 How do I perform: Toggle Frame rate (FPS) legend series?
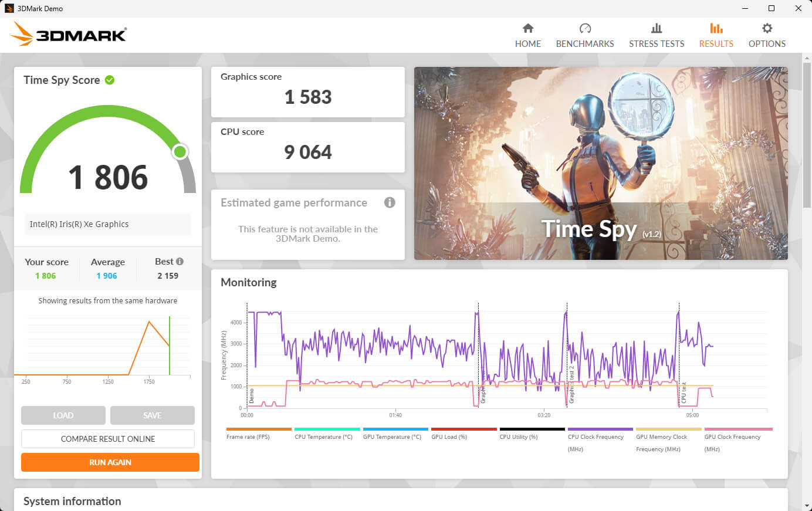tap(248, 436)
